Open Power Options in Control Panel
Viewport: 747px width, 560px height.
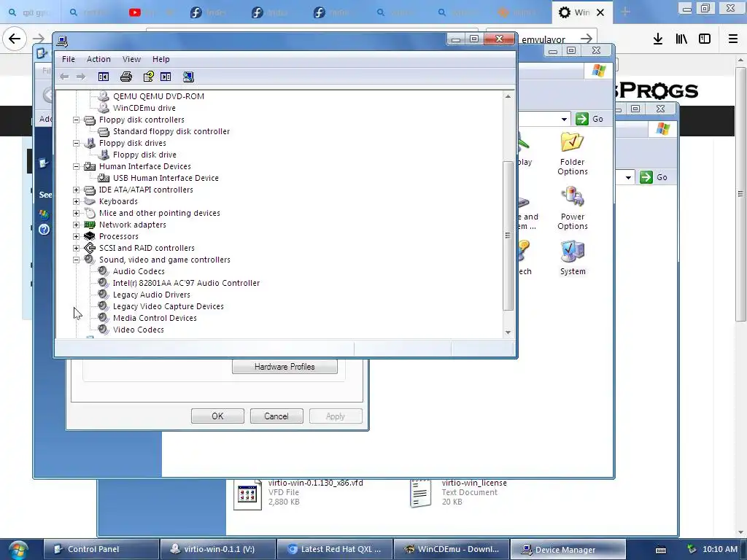[x=572, y=209]
